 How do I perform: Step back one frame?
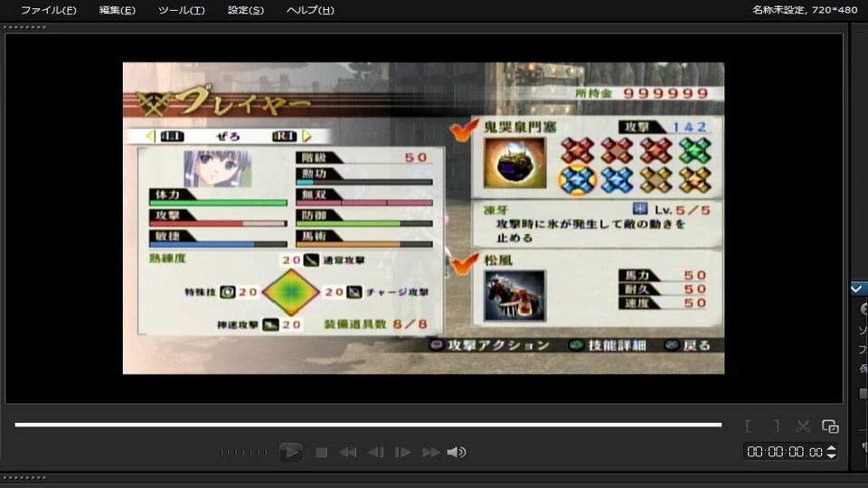point(376,453)
